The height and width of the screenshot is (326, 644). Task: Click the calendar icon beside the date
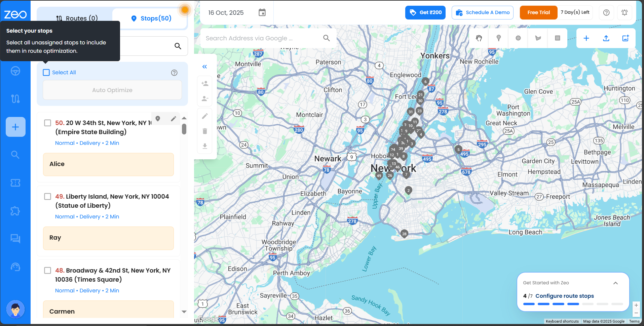[262, 13]
